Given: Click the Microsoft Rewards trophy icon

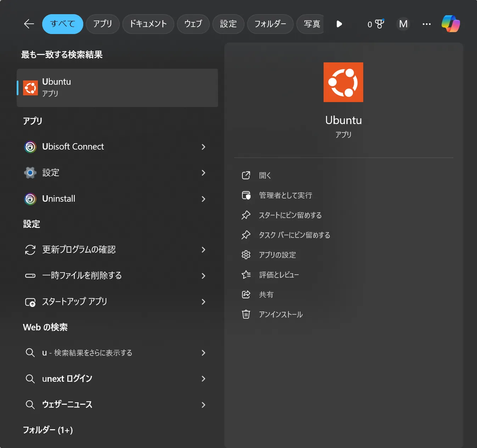Looking at the screenshot, I should pyautogui.click(x=379, y=24).
